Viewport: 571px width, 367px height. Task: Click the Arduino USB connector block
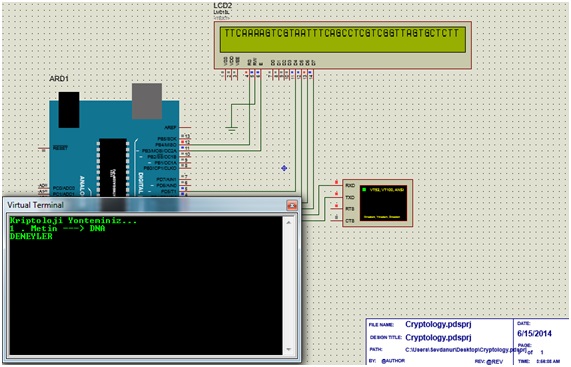[147, 101]
